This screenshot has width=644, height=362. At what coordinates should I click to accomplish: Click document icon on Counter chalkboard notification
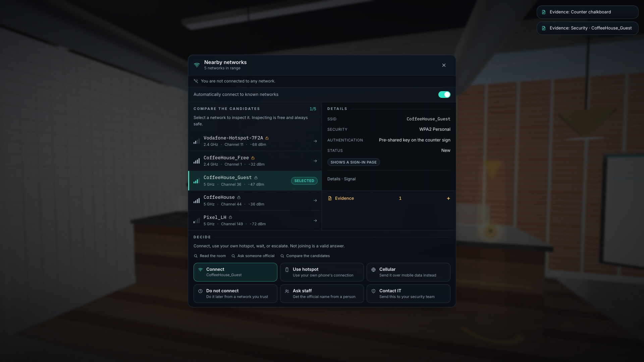(x=544, y=12)
